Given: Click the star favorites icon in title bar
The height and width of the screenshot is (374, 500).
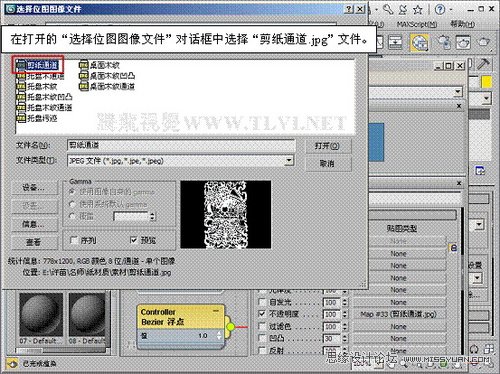Looking at the screenshot, I should [x=418, y=10].
